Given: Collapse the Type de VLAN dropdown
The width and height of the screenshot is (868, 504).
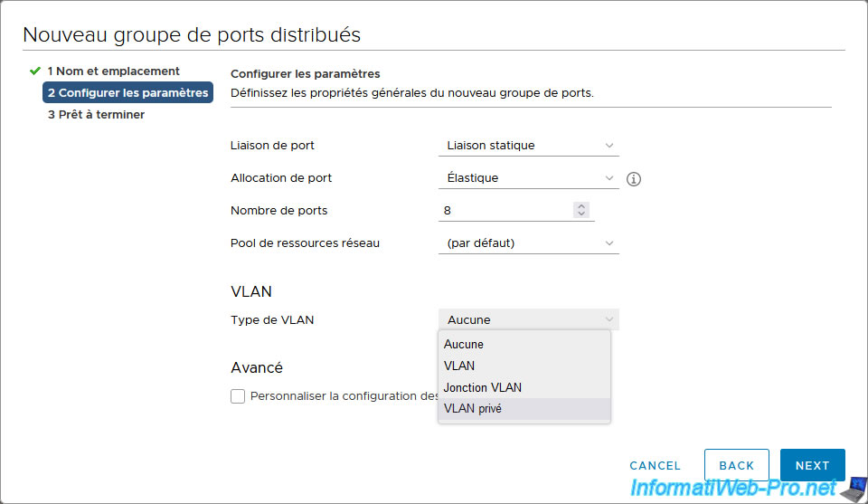Looking at the screenshot, I should point(529,319).
